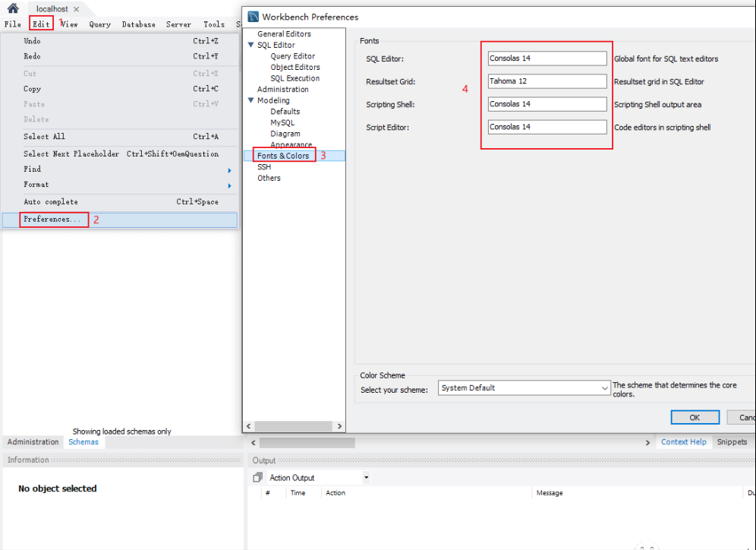Click the Cancel button in preferences
The image size is (756, 550).
742,417
